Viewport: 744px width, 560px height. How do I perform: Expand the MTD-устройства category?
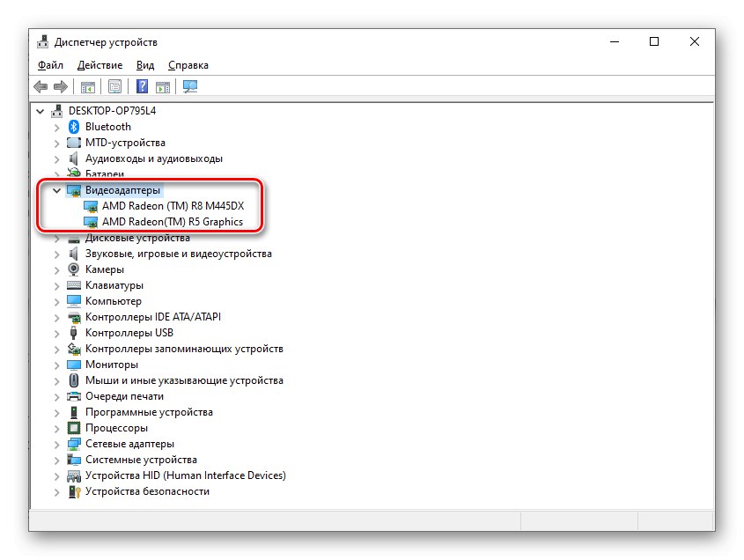[x=57, y=144]
